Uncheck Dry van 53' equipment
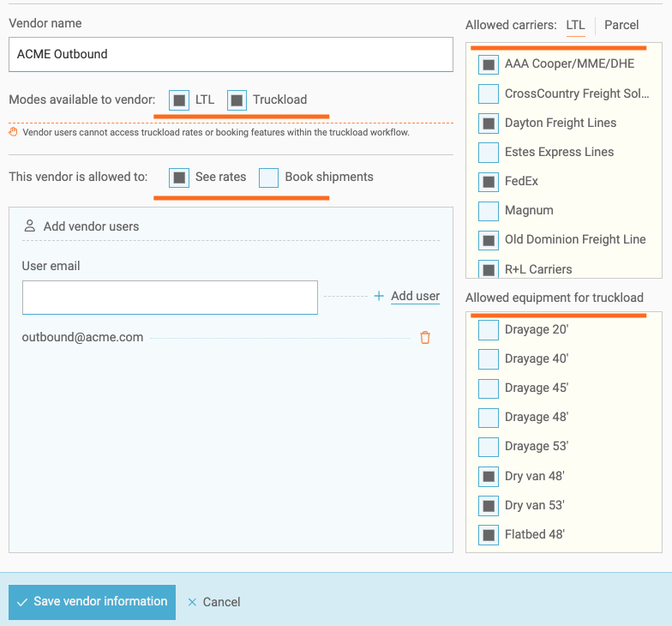Viewport: 672px width, 626px height. [x=489, y=505]
